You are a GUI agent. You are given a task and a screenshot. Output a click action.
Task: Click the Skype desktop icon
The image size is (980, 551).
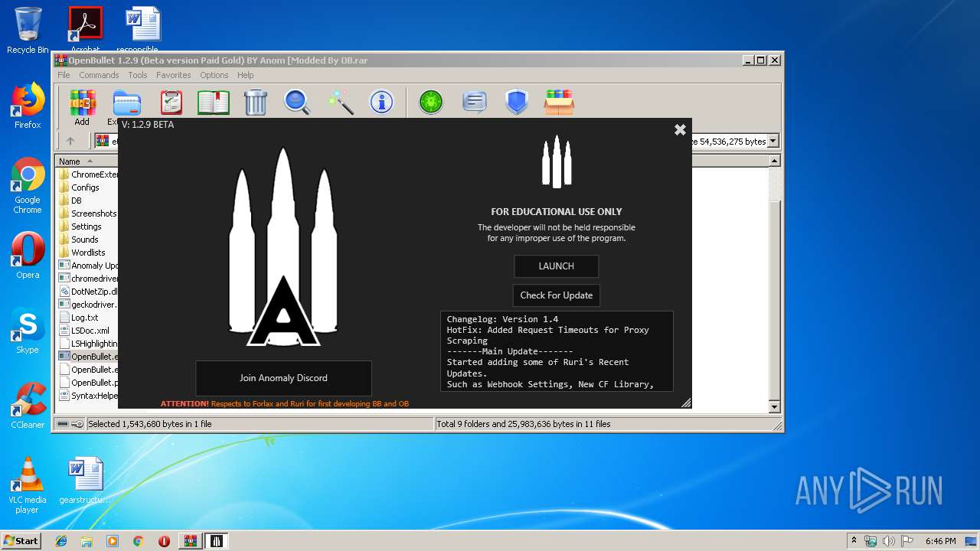(28, 331)
